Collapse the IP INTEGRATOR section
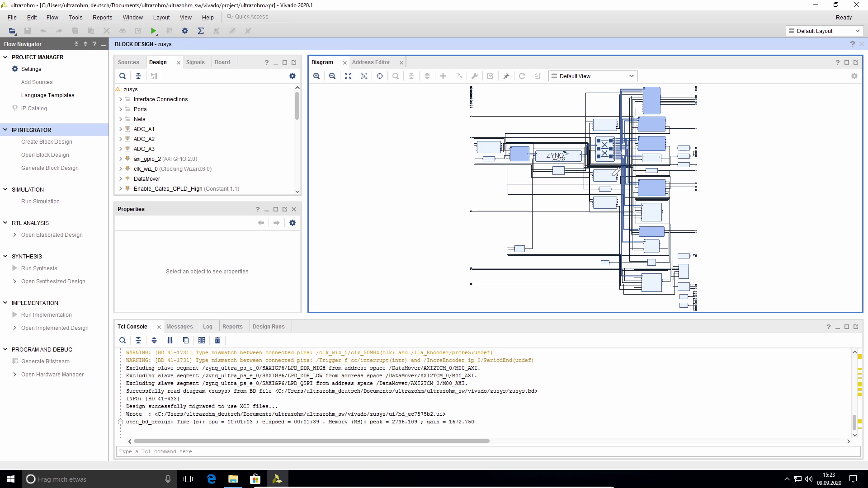Screen dimensions: 868x488 pos(5,130)
